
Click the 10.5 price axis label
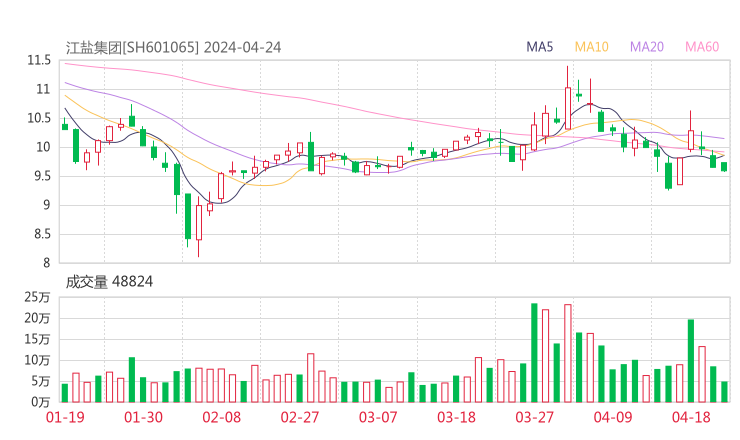39,118
